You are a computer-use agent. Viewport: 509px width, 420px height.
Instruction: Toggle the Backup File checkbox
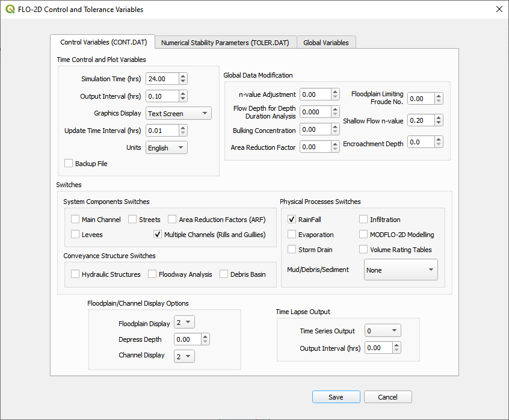coord(69,164)
